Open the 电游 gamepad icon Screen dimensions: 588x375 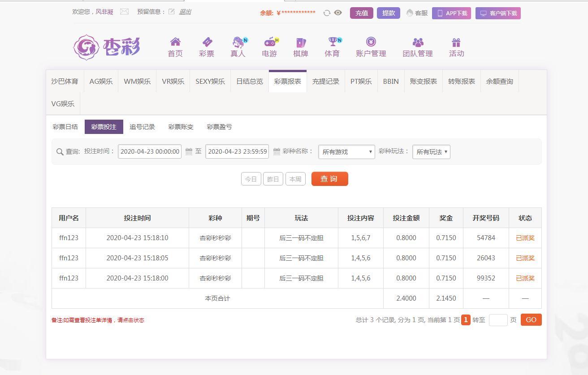[x=270, y=42]
